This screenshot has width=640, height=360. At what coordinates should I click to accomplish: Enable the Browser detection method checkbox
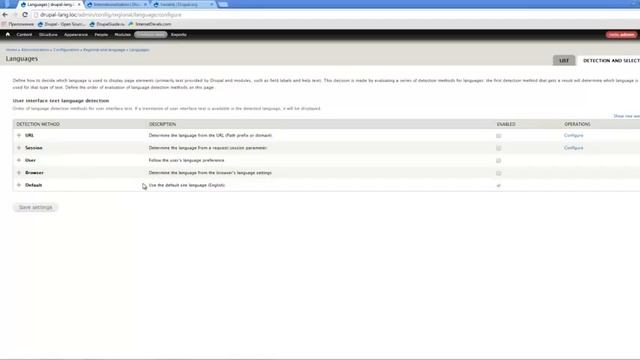pos(498,173)
